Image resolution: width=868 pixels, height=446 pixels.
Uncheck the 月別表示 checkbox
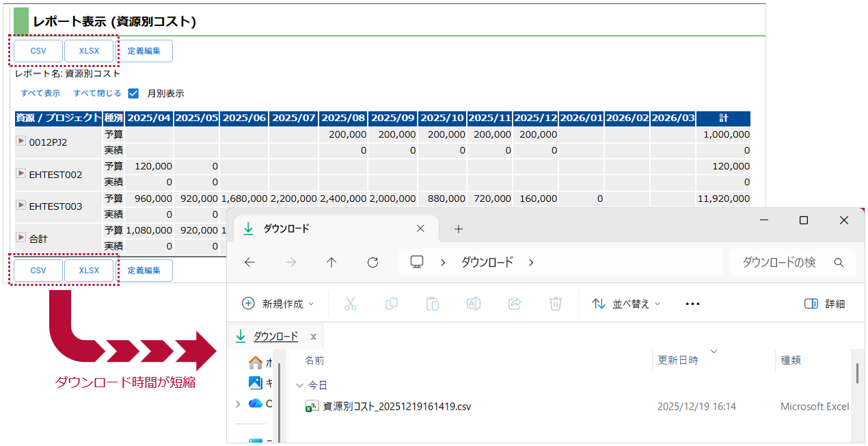click(134, 93)
